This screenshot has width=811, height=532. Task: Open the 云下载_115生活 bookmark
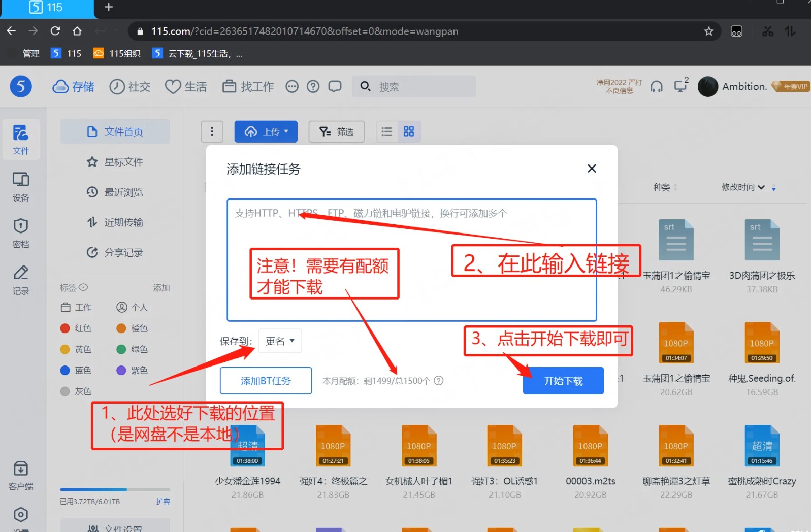tap(198, 53)
